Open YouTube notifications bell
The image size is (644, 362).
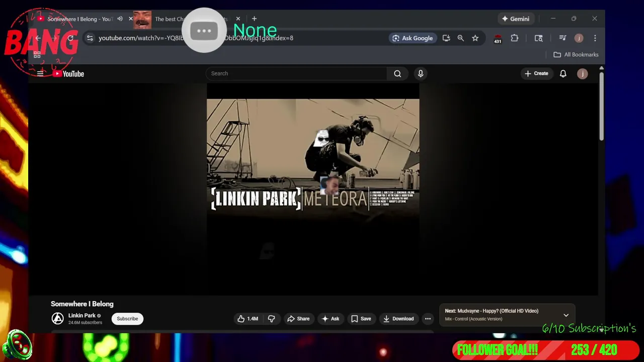pyautogui.click(x=563, y=73)
